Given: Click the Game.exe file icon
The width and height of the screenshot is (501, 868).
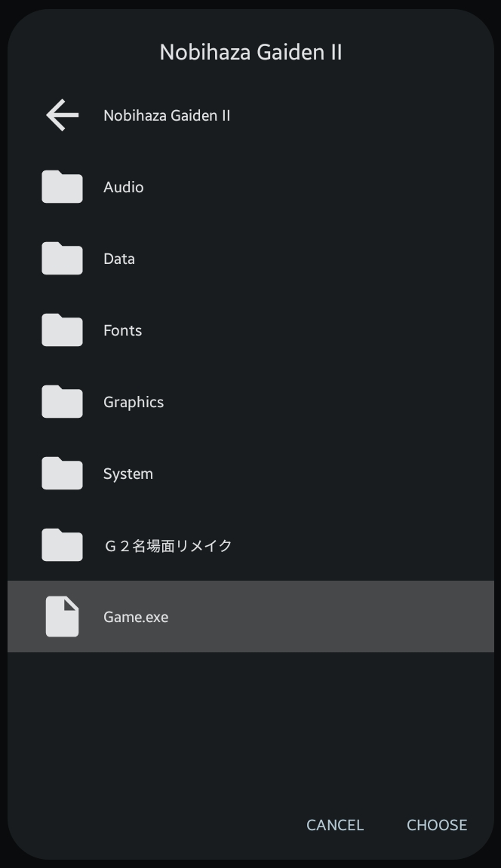Looking at the screenshot, I should (62, 617).
